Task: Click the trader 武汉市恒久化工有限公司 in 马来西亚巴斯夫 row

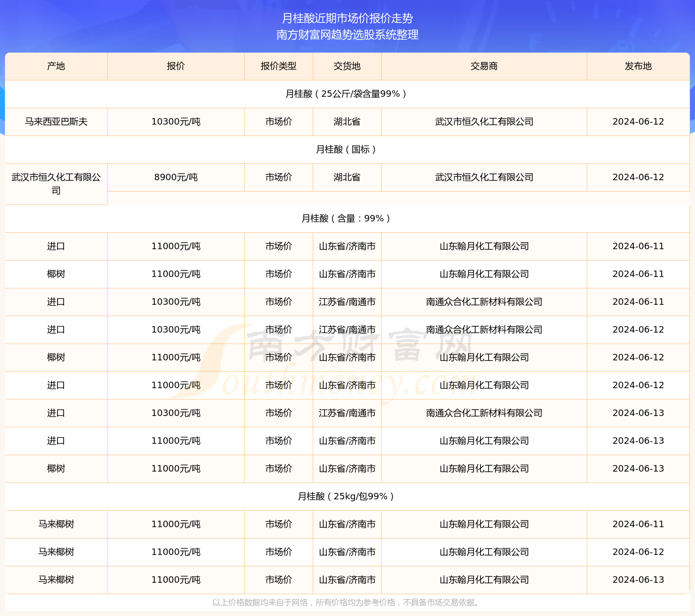Action: point(484,122)
